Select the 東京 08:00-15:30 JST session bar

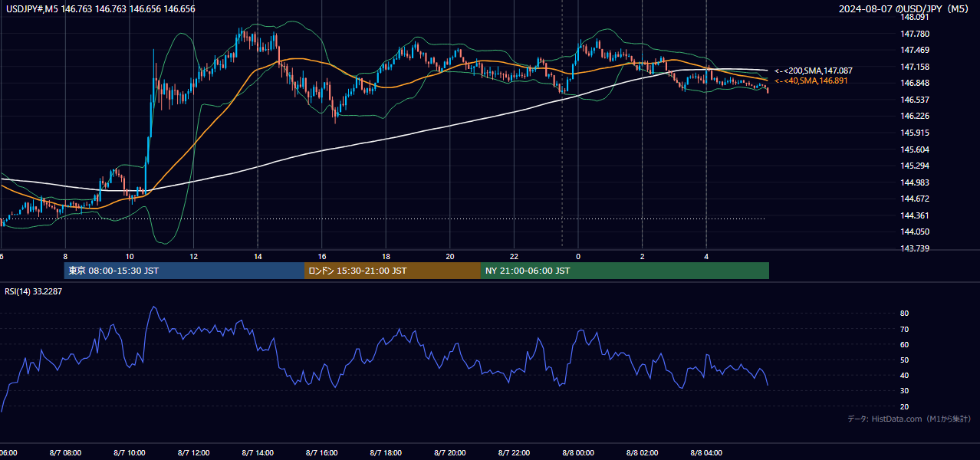(184, 271)
